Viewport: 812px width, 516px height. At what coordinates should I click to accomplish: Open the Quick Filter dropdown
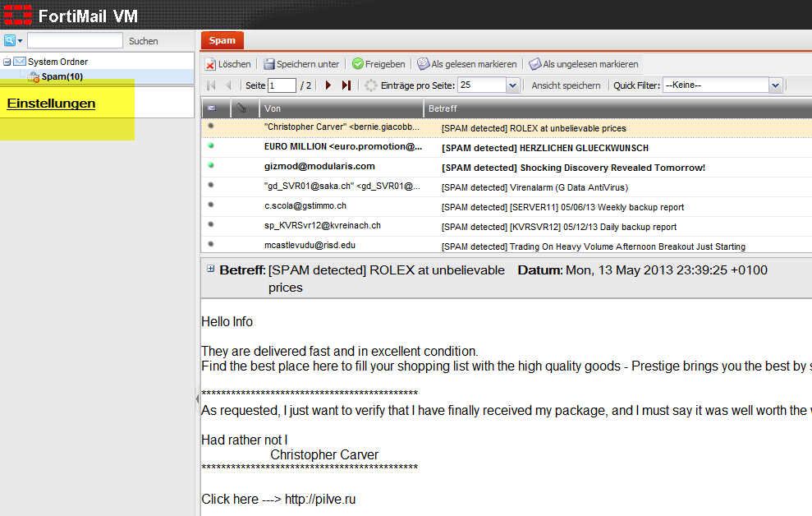click(775, 85)
